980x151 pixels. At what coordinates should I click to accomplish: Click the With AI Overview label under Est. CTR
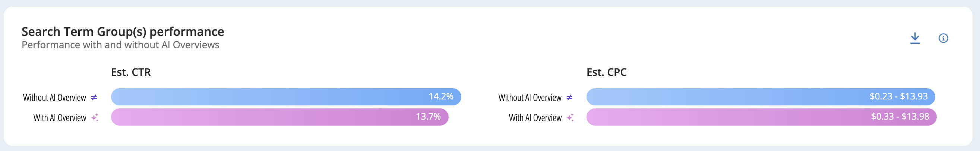point(60,118)
